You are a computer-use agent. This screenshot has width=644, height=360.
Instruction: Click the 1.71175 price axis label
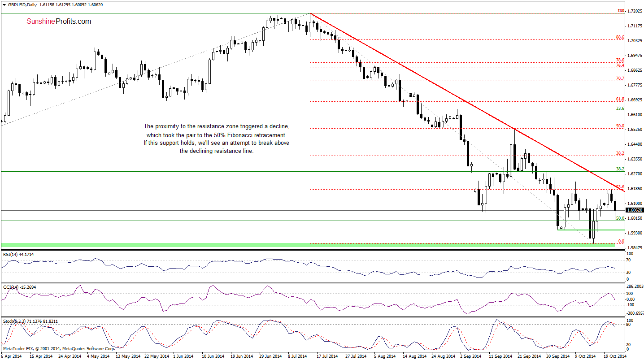tap(636, 26)
